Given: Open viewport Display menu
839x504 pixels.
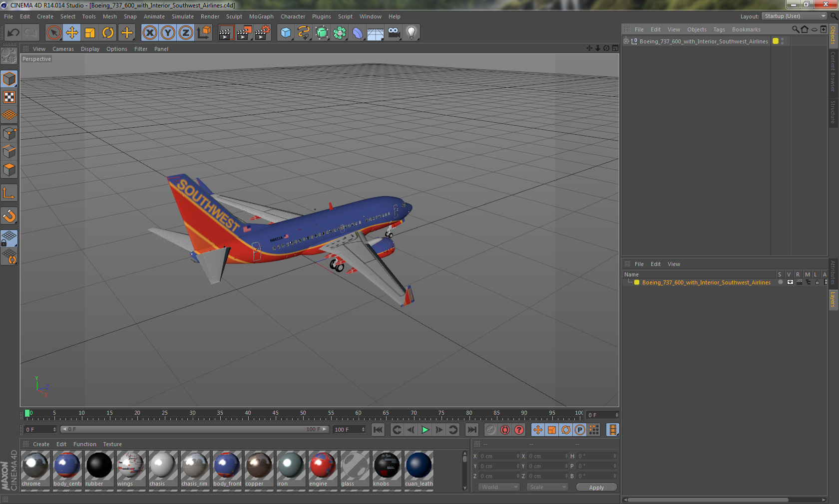Looking at the screenshot, I should tap(90, 49).
